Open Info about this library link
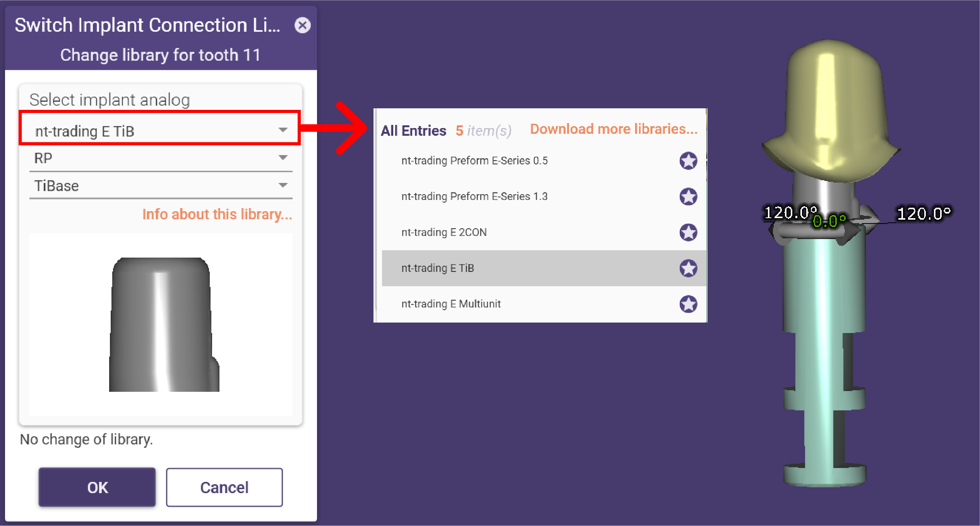 (x=217, y=214)
